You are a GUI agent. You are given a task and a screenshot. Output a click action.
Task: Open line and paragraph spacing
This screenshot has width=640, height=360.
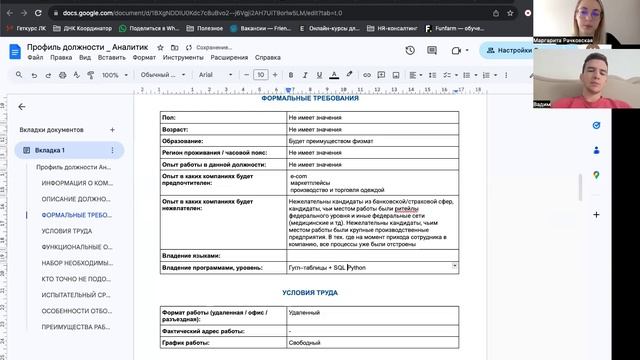[433, 75]
